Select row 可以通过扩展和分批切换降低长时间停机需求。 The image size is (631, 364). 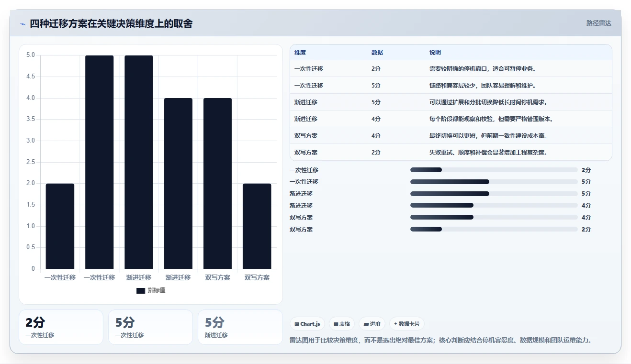[451, 102]
